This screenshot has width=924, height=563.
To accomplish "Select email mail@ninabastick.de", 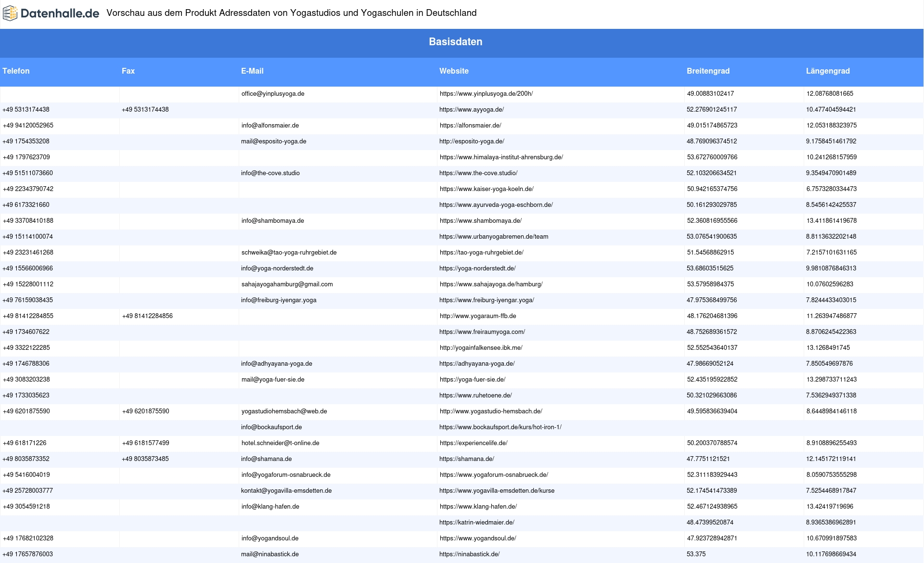I will click(x=270, y=554).
